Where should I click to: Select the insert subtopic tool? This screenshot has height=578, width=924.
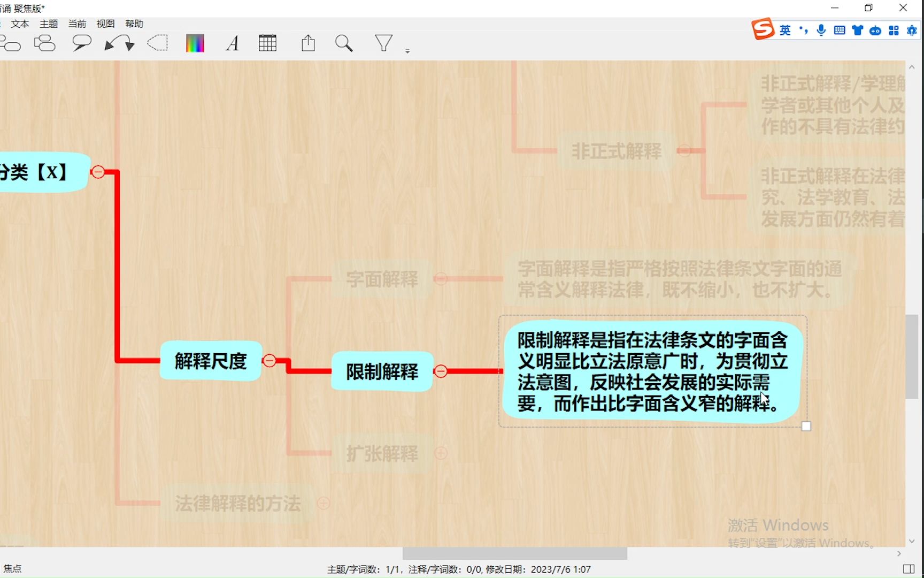[x=45, y=43]
